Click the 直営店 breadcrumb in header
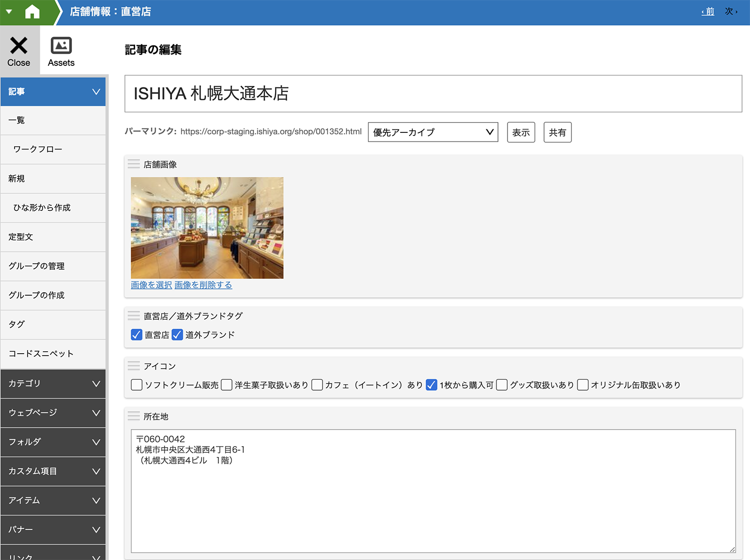 (136, 11)
